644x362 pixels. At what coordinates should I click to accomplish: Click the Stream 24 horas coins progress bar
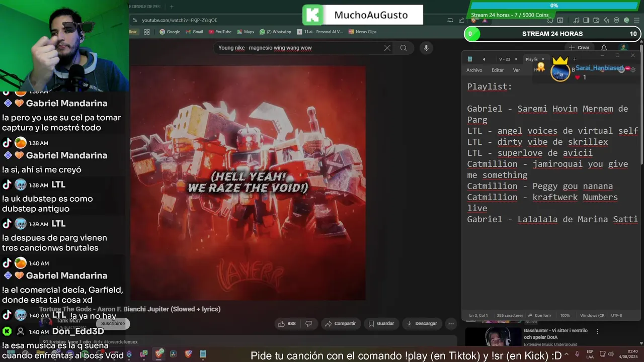(x=554, y=6)
